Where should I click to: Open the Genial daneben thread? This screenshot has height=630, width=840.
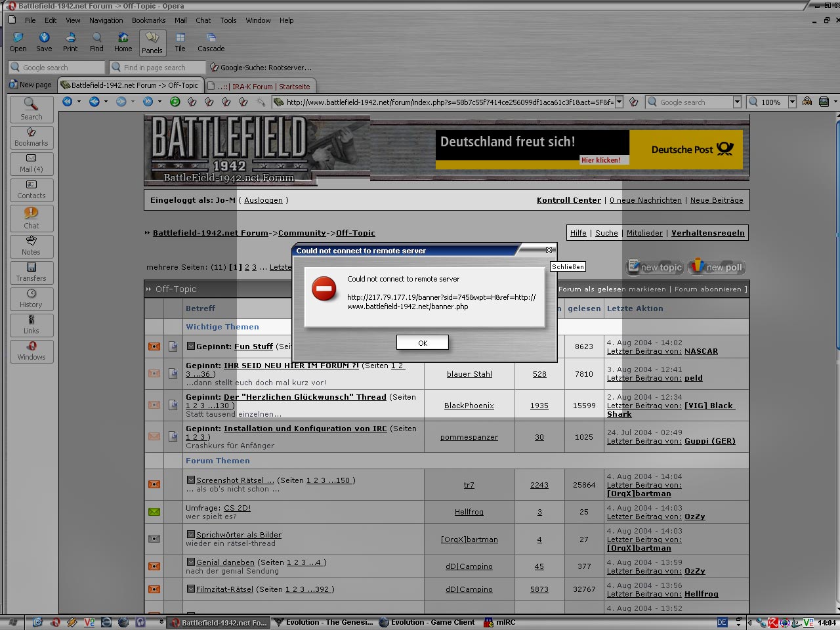click(225, 562)
